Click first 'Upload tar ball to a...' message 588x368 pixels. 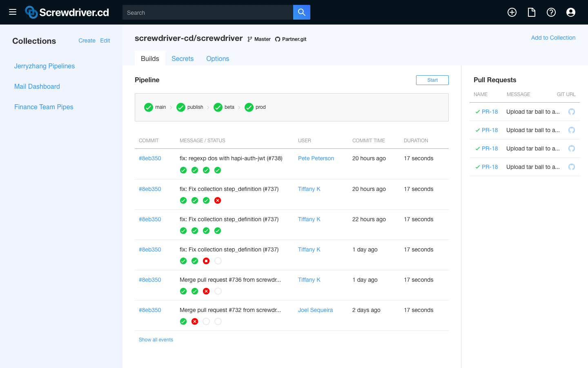[x=533, y=112]
